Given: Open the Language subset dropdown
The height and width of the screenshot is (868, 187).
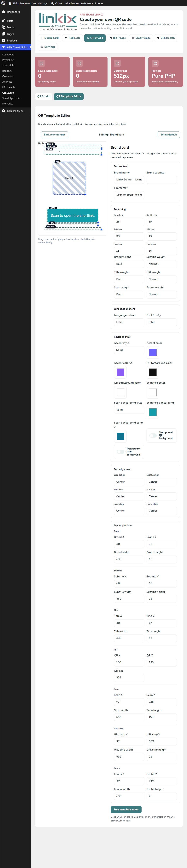Looking at the screenshot, I should point(129,322).
